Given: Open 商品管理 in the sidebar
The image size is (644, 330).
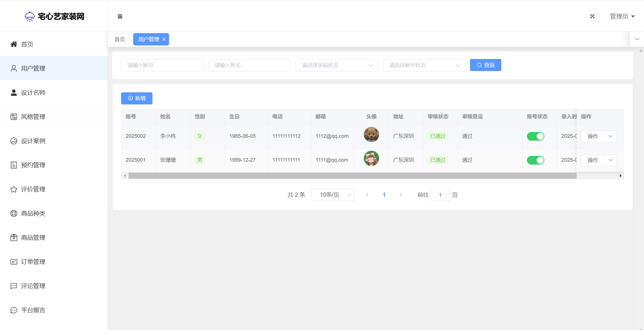Looking at the screenshot, I should click(x=33, y=238).
